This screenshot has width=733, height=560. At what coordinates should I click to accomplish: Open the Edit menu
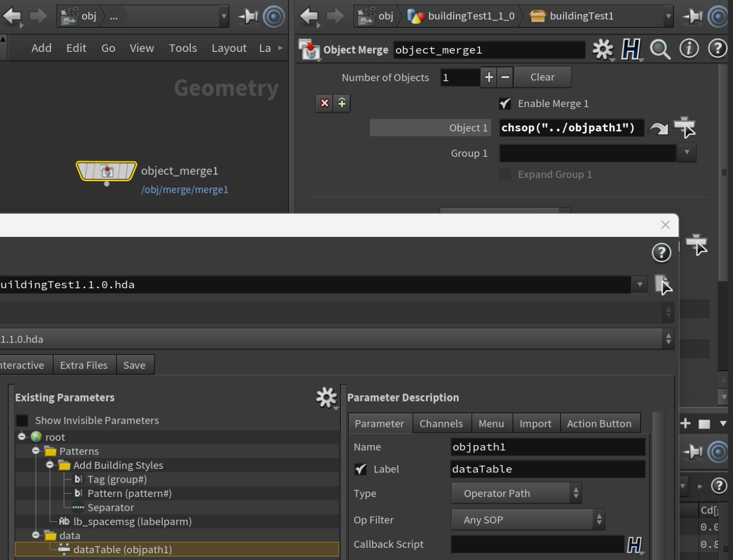(x=76, y=48)
